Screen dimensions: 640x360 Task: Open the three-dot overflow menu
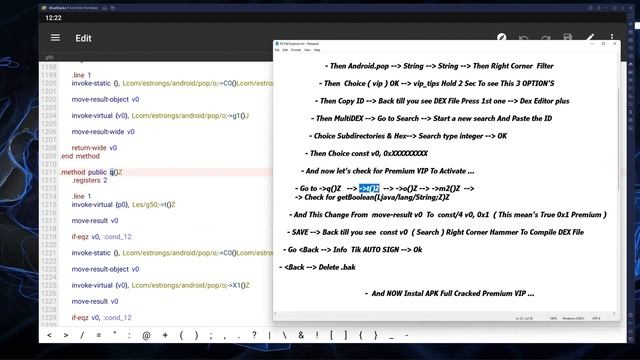[612, 38]
